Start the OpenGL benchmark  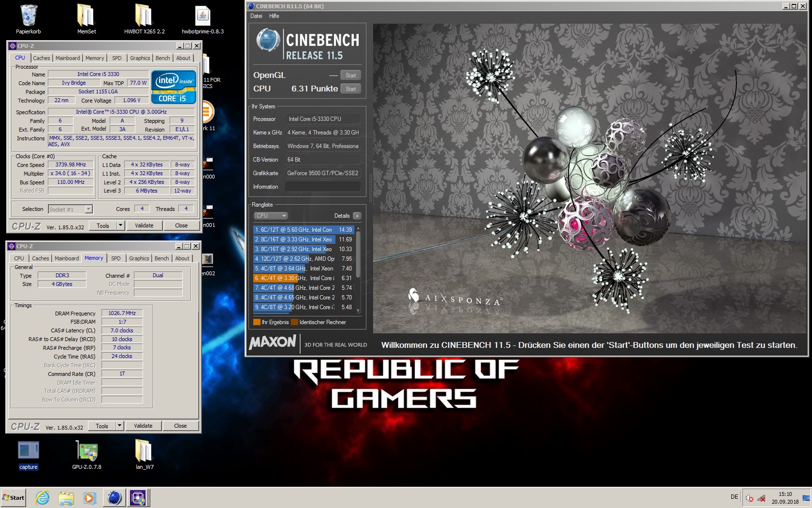tap(351, 75)
